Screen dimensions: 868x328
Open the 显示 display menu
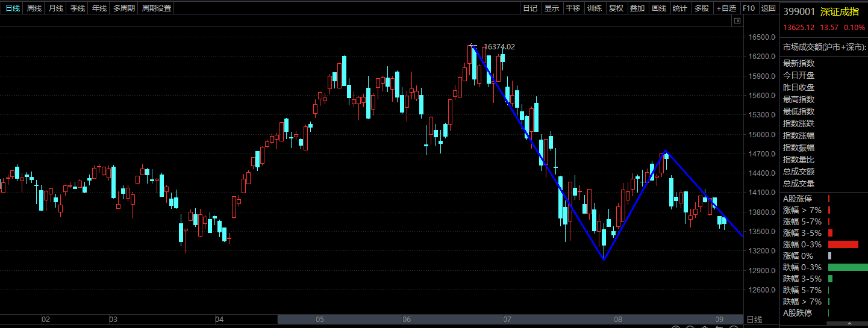tap(552, 8)
